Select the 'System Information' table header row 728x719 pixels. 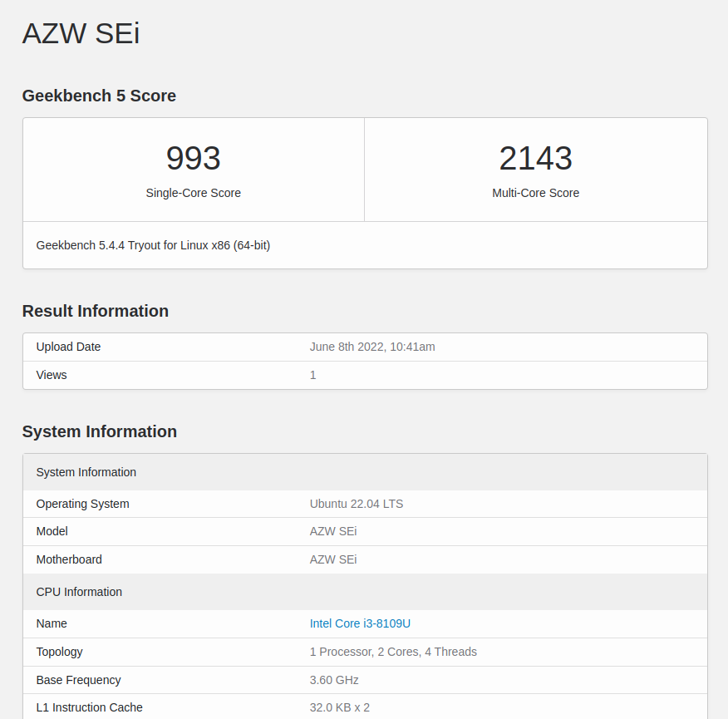click(x=365, y=472)
